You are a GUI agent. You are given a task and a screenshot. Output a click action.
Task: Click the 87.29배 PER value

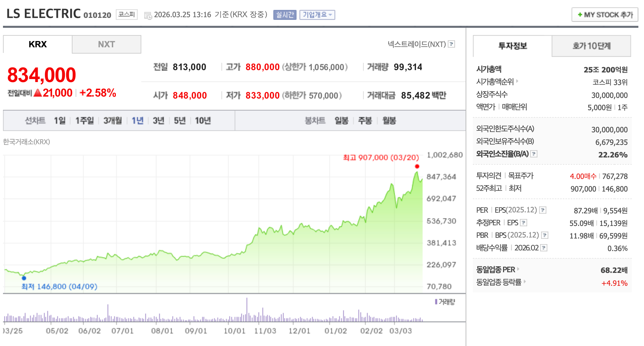tap(586, 211)
